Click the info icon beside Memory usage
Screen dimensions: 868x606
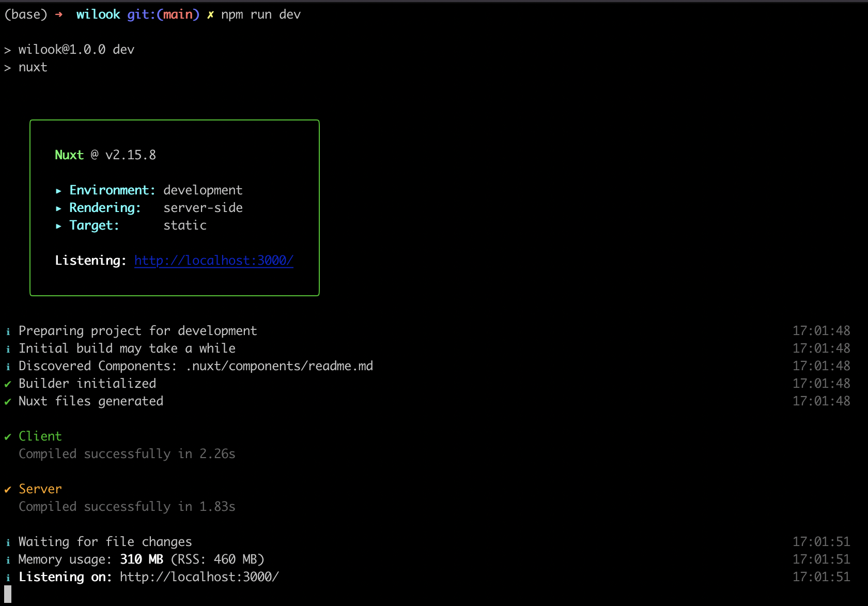coord(8,560)
